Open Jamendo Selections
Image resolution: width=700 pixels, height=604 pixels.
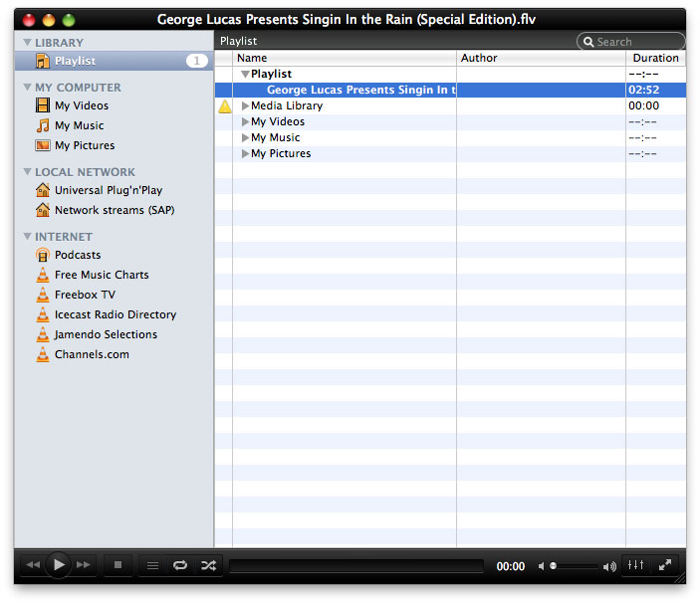[x=106, y=334]
